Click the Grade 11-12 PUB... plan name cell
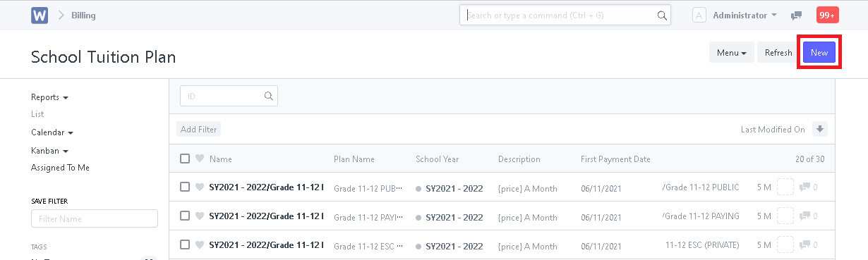Viewport: 868px width, 260px height. point(368,188)
